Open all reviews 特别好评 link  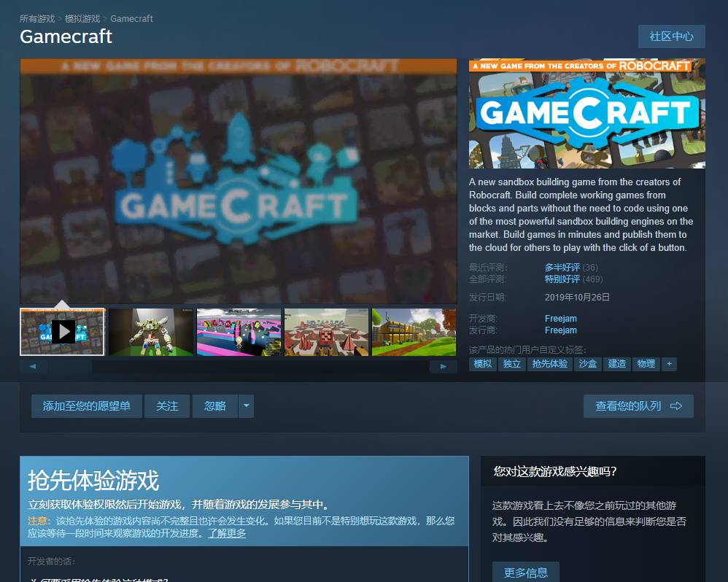562,279
